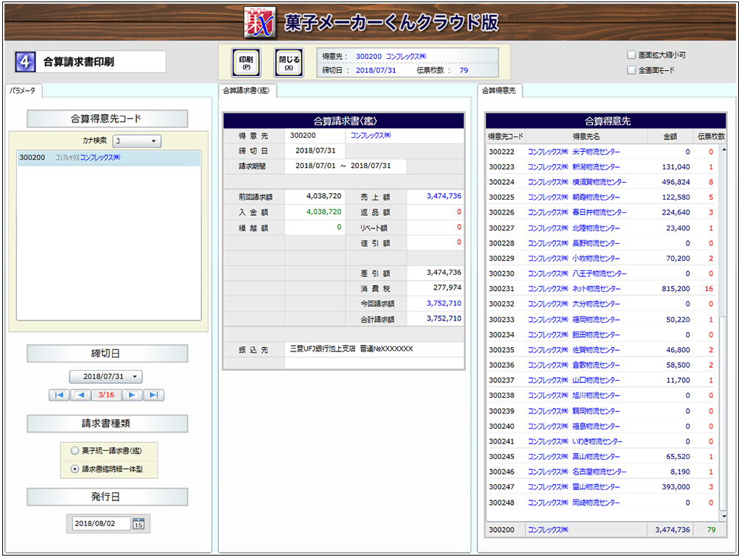The width and height of the screenshot is (744, 560).
Task: Go to next closing date record
Action: click(x=132, y=395)
